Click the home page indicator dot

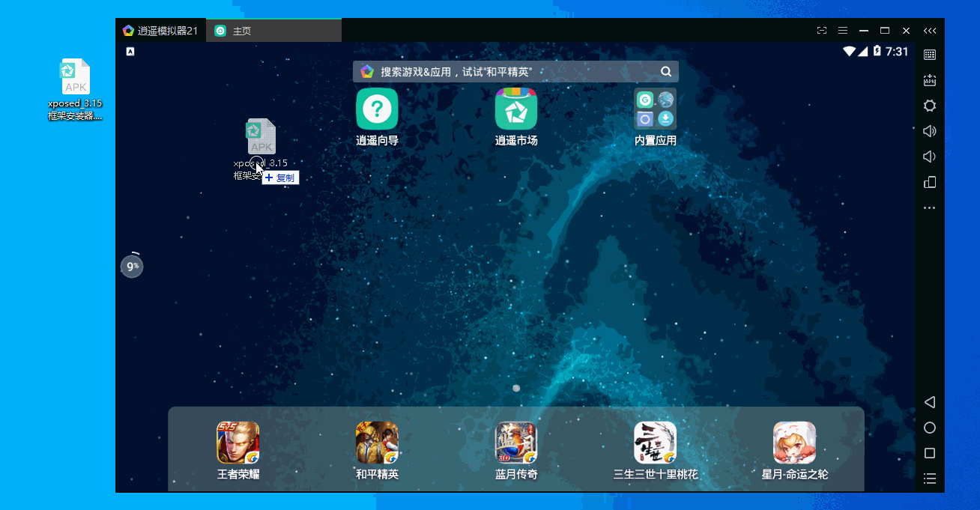(516, 388)
